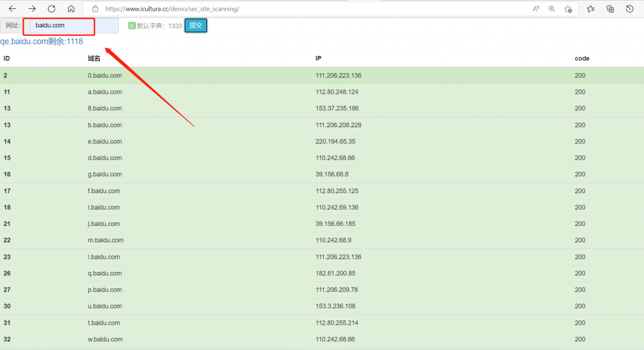
Task: Click ID 11 in the a.baidu.com row
Action: pos(7,92)
